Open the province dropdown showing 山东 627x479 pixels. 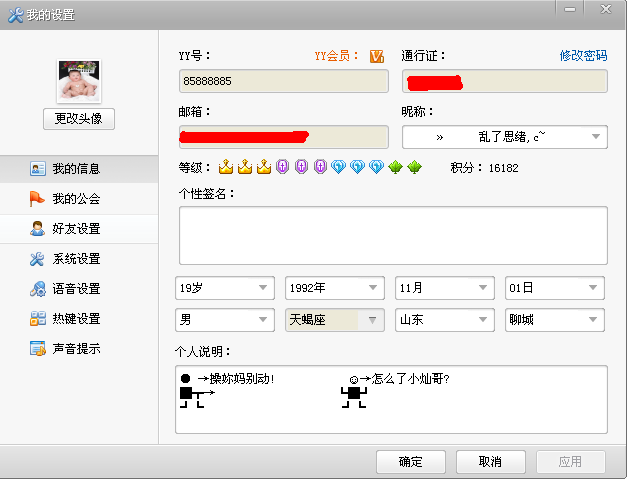click(x=445, y=320)
